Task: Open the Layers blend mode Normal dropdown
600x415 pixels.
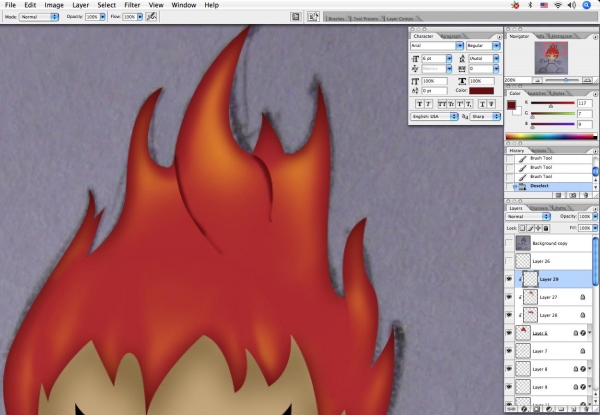Action: coord(528,216)
